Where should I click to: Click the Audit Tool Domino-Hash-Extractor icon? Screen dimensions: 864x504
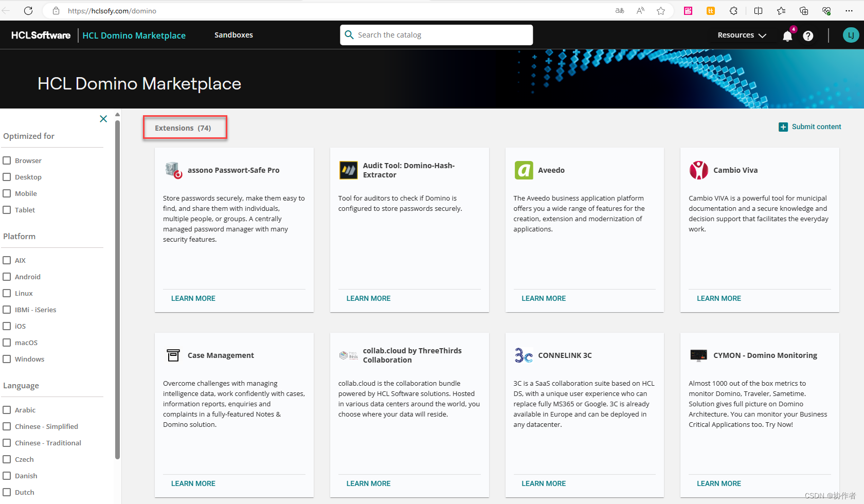click(348, 170)
